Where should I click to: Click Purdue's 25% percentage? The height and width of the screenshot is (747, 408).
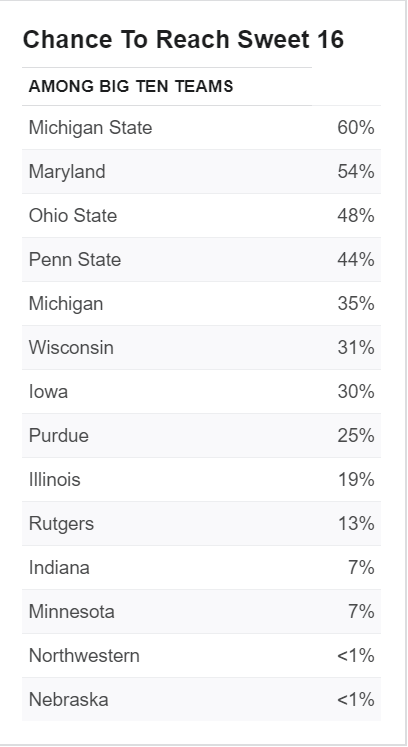pos(356,436)
